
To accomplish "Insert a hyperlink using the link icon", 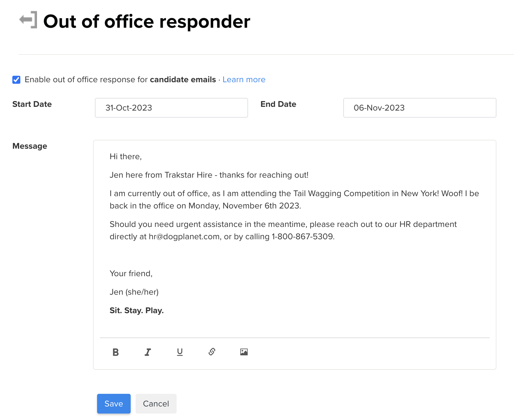I will pos(212,352).
